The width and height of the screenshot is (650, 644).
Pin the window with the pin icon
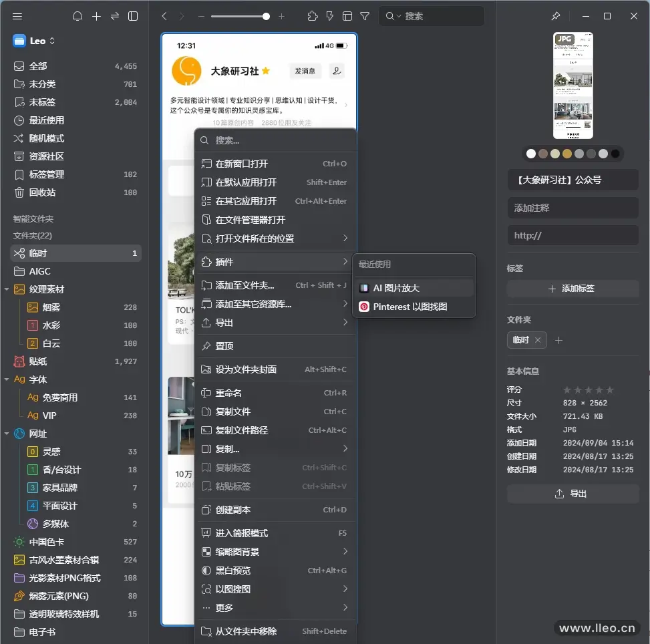(556, 15)
